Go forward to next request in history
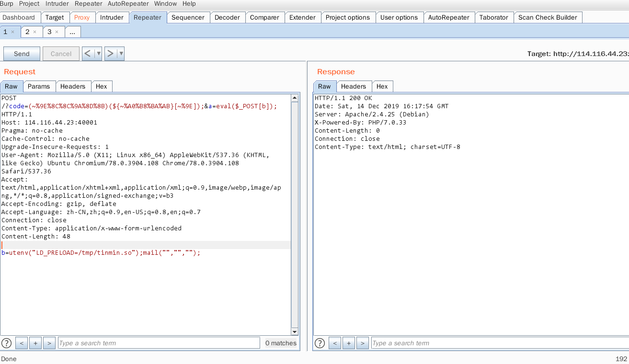 point(110,54)
